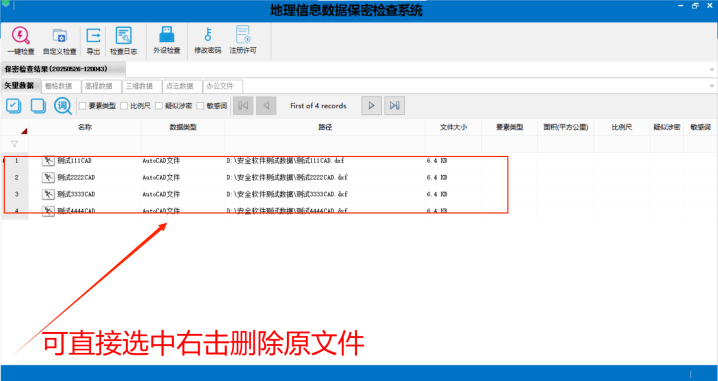This screenshot has height=381, width=718.
Task: Expand the data-type tab strip dropdown arrow
Action: [x=712, y=86]
